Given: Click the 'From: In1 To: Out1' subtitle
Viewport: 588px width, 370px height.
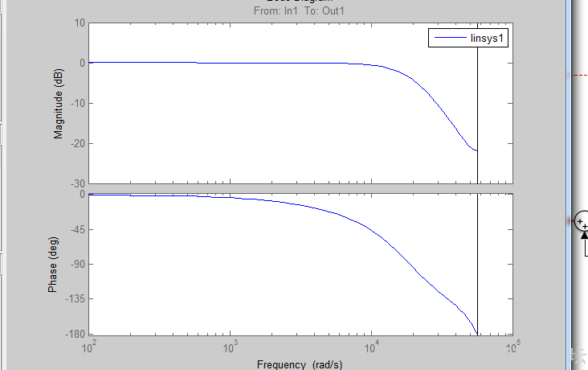Looking at the screenshot, I should pyautogui.click(x=299, y=10).
